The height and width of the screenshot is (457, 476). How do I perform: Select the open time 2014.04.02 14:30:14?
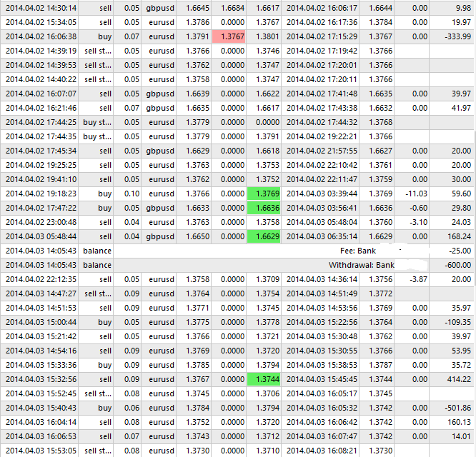click(41, 8)
